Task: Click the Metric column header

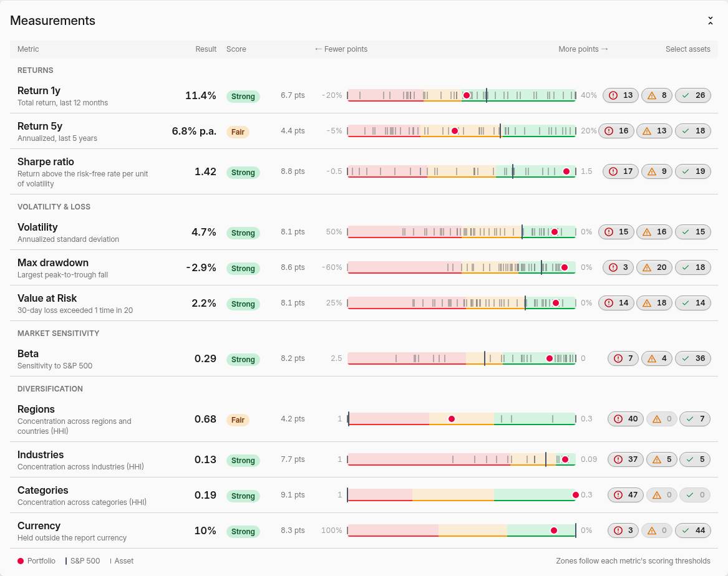Action: (x=28, y=49)
